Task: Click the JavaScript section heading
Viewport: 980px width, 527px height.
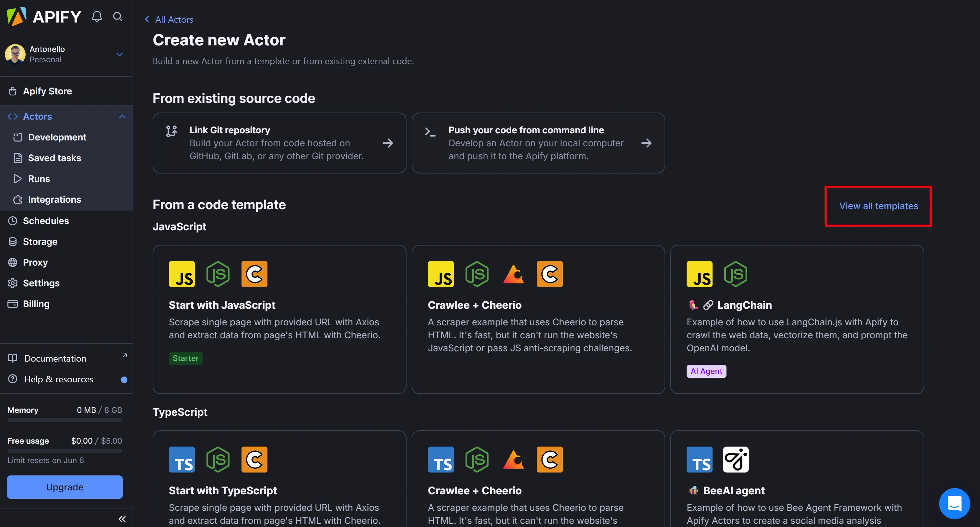Action: (179, 226)
